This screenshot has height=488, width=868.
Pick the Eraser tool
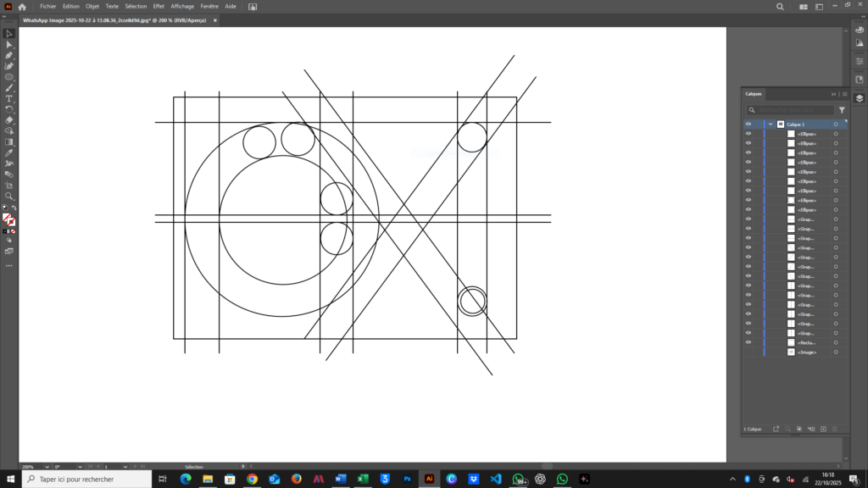tap(8, 120)
